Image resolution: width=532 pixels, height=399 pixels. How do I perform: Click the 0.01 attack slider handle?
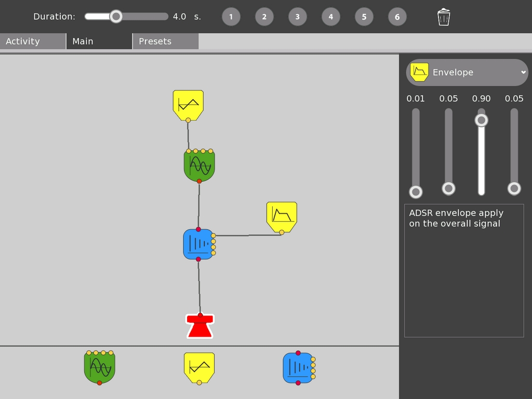[x=416, y=192]
